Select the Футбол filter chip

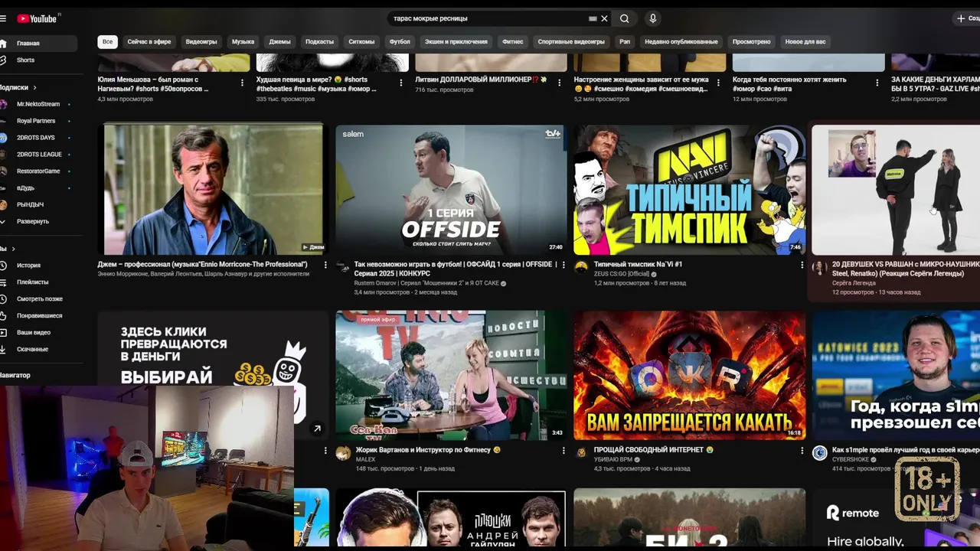(400, 42)
